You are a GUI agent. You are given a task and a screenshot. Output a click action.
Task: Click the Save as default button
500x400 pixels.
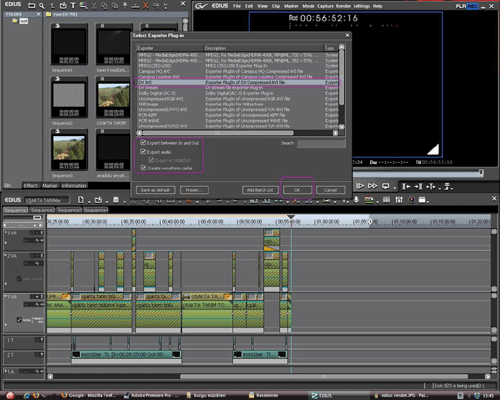tap(155, 190)
